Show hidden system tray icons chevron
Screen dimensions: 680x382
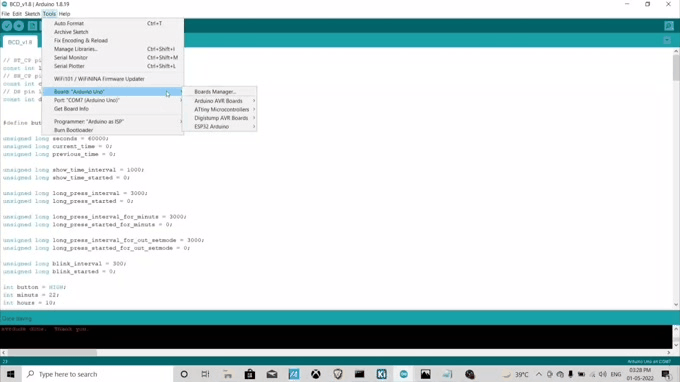[539, 374]
